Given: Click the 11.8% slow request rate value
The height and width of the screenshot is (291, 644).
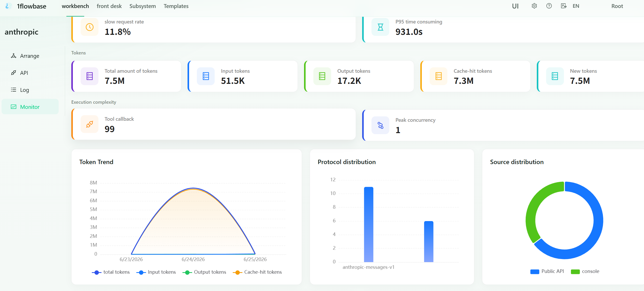Looking at the screenshot, I should 118,32.
